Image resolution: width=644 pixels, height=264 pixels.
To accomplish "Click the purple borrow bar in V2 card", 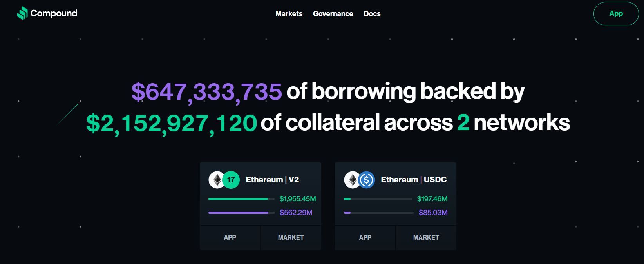I will point(238,213).
